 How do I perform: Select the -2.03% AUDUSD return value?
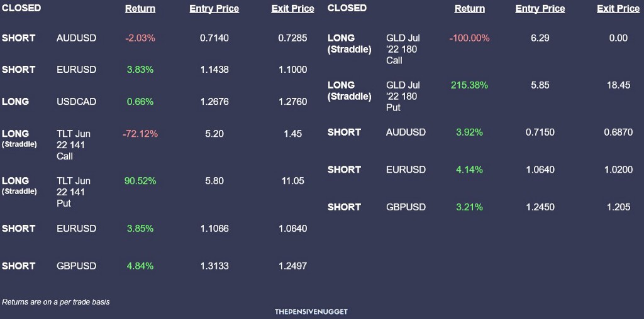[x=140, y=38]
